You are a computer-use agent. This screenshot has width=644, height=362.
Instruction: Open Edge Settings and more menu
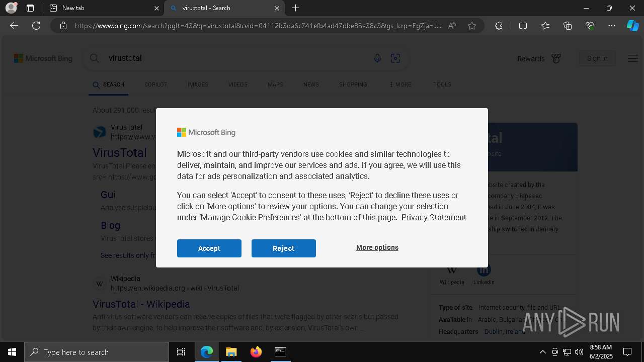[x=612, y=26]
